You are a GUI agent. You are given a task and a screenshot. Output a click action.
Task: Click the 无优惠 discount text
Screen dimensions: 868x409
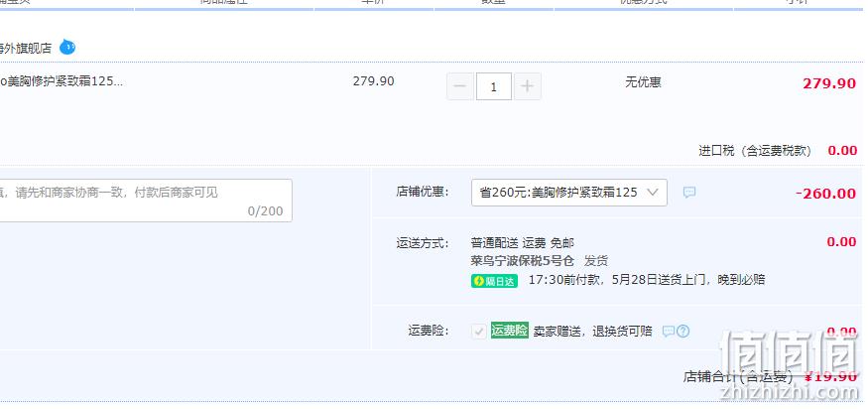(643, 82)
